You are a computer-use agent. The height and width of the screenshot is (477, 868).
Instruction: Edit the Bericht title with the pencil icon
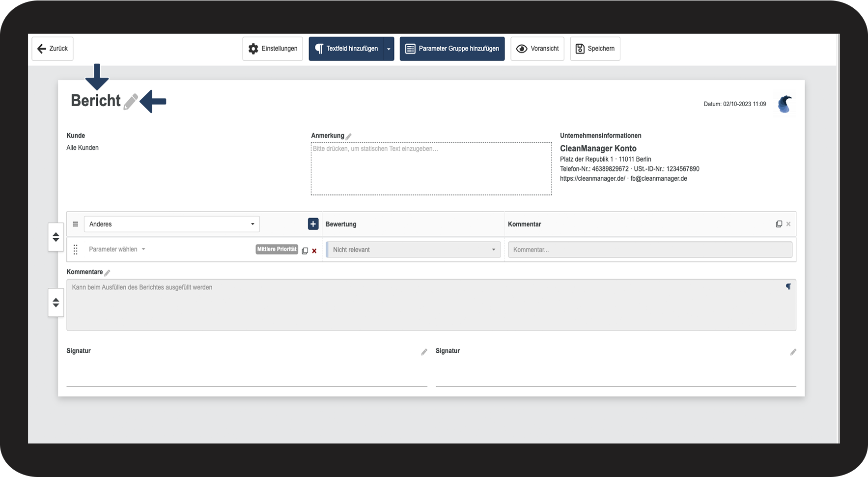(x=131, y=102)
